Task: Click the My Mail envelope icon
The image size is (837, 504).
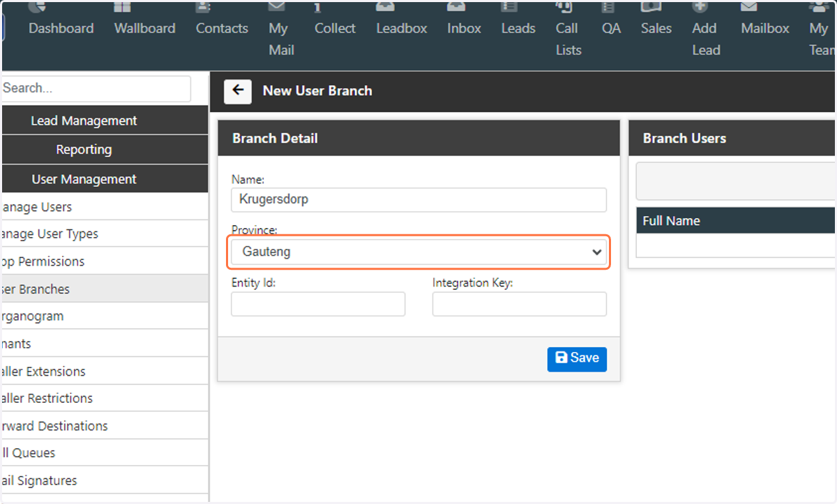Action: tap(276, 7)
